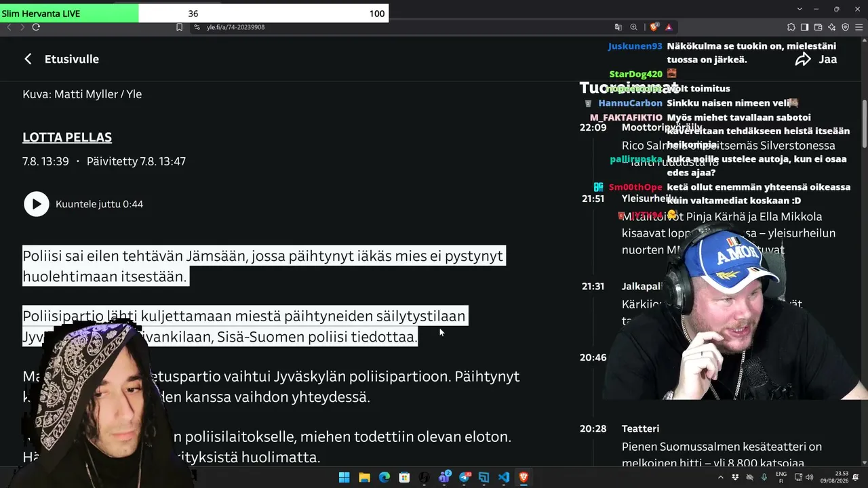Click the publish time 7.8. 13:39
Screen dimensions: 868x488
coord(45,161)
